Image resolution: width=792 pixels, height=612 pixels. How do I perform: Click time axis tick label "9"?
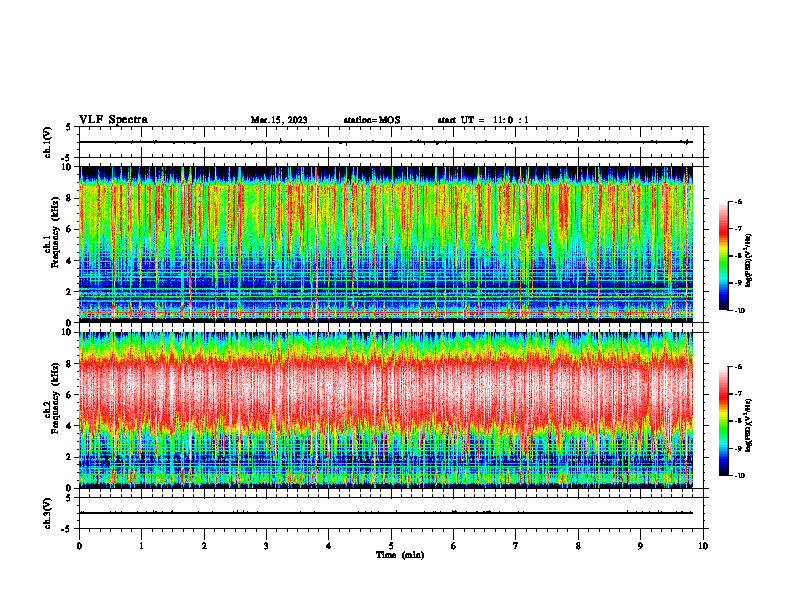click(x=640, y=546)
